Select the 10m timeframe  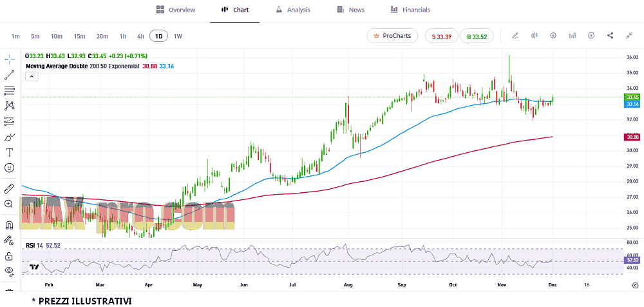[57, 36]
